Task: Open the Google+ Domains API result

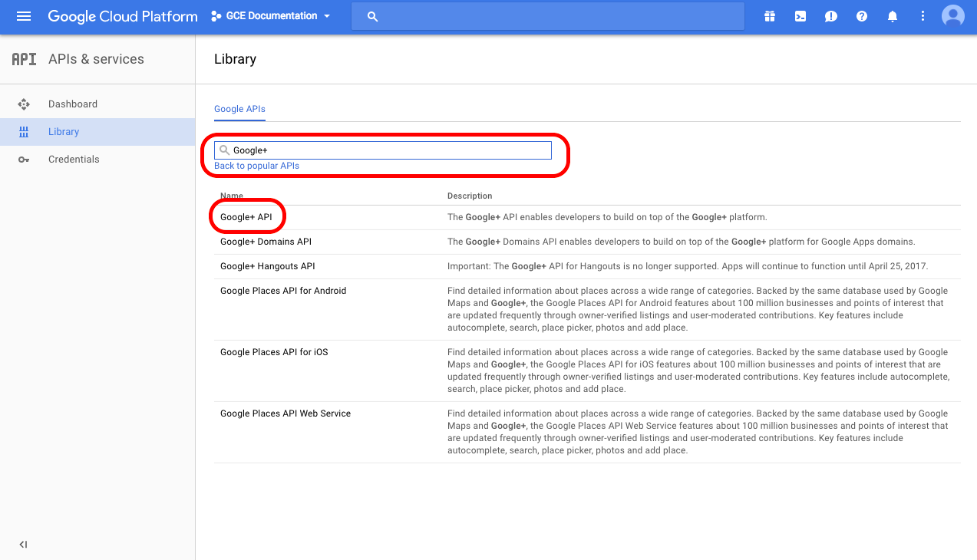Action: [x=266, y=242]
